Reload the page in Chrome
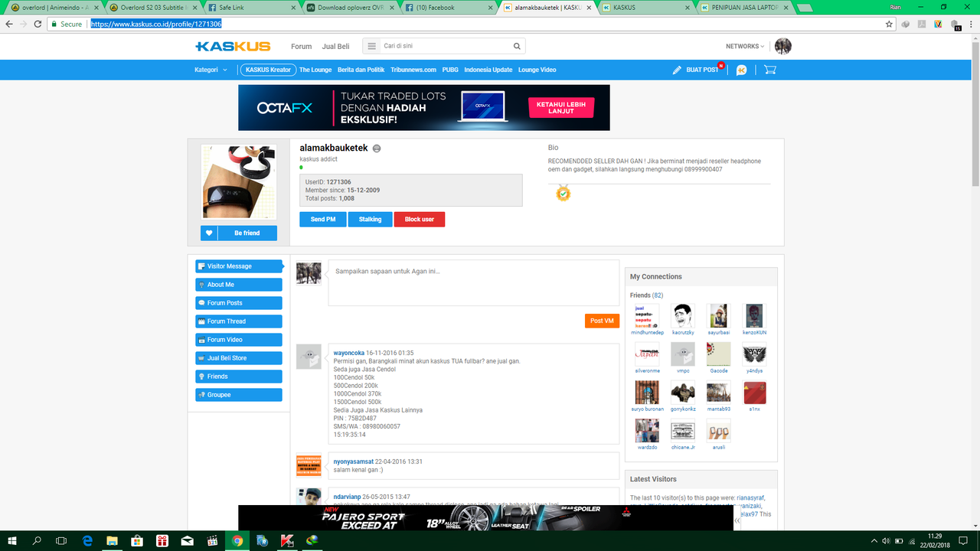The width and height of the screenshot is (980, 551). [x=37, y=24]
